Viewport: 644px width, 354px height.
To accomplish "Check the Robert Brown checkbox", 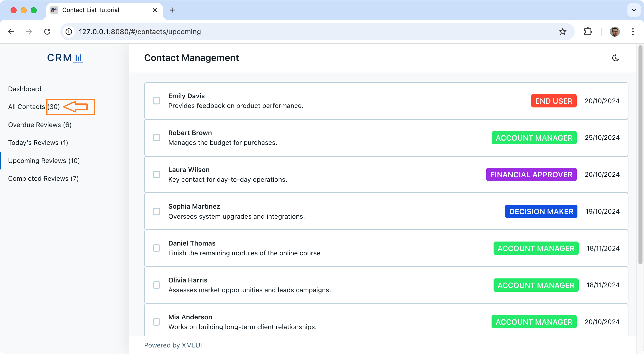I will [156, 138].
